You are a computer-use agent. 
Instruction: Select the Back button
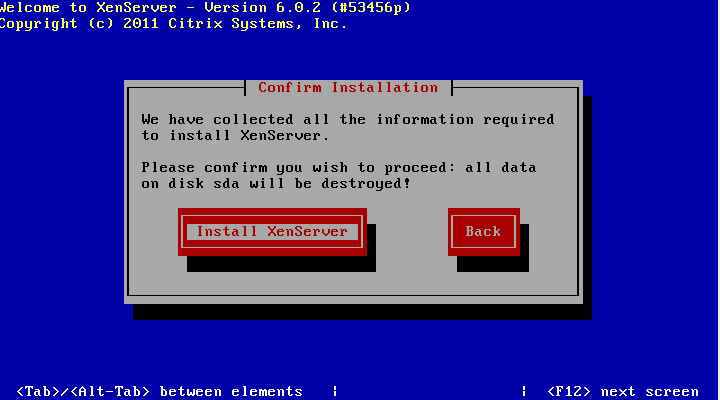[484, 231]
